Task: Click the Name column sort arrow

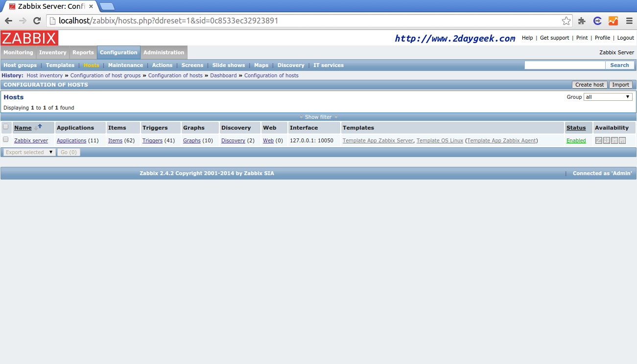Action: click(x=38, y=127)
